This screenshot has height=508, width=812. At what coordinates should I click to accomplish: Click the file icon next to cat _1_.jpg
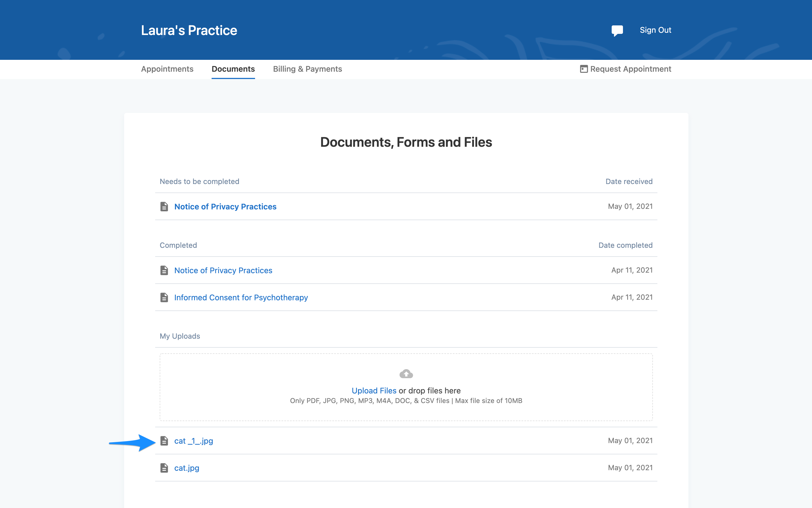[164, 441]
